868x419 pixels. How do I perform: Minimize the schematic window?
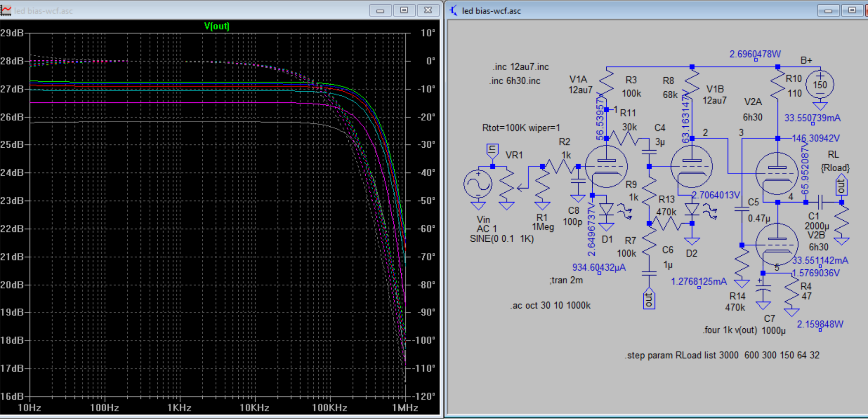pos(828,10)
